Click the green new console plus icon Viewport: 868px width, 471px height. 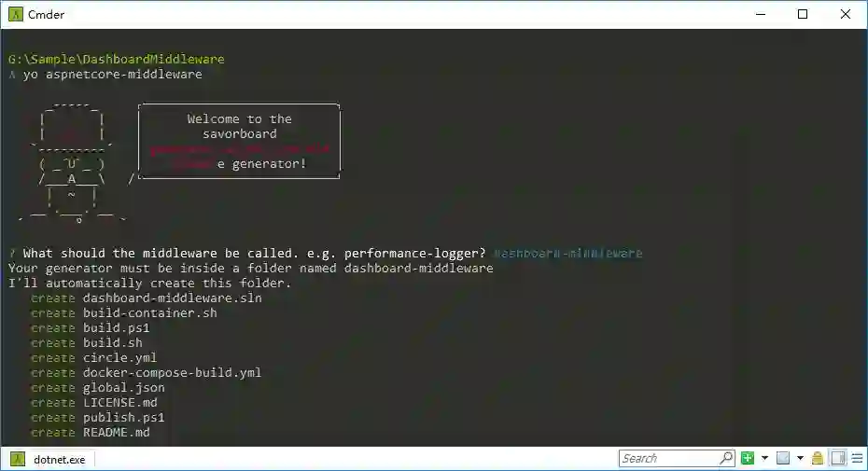[x=748, y=458]
